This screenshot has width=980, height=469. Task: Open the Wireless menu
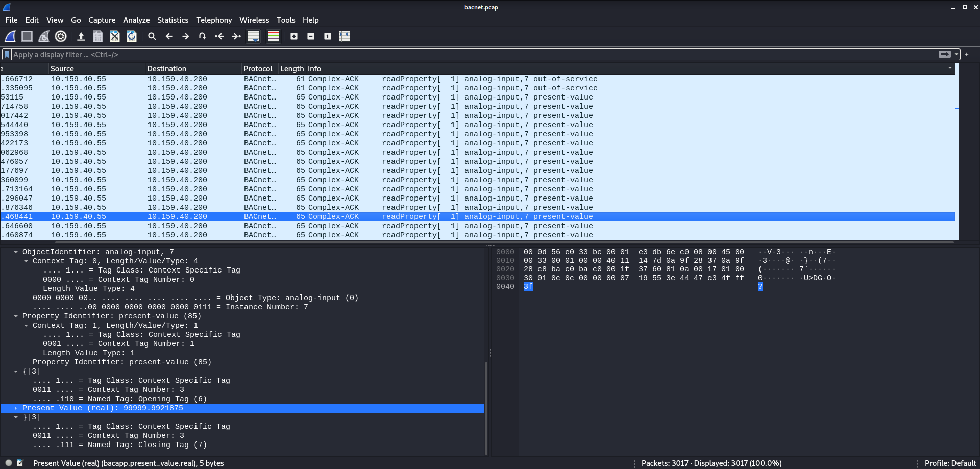[x=254, y=20]
